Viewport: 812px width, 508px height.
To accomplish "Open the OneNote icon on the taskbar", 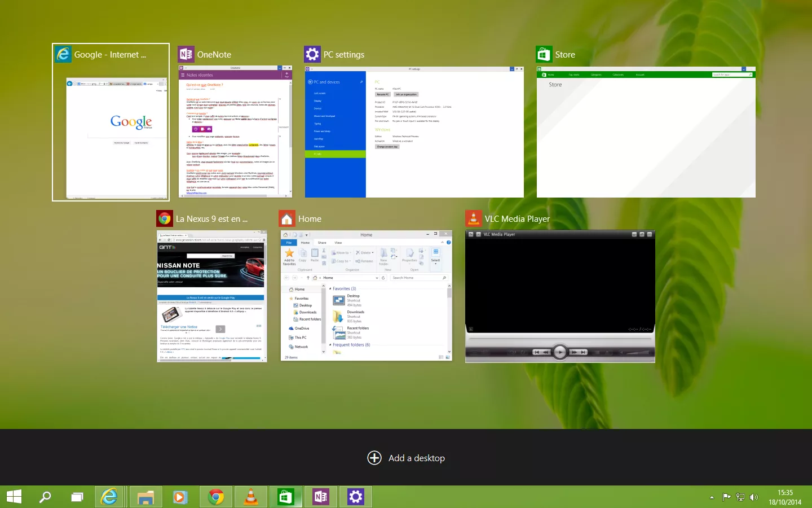I will [x=320, y=497].
